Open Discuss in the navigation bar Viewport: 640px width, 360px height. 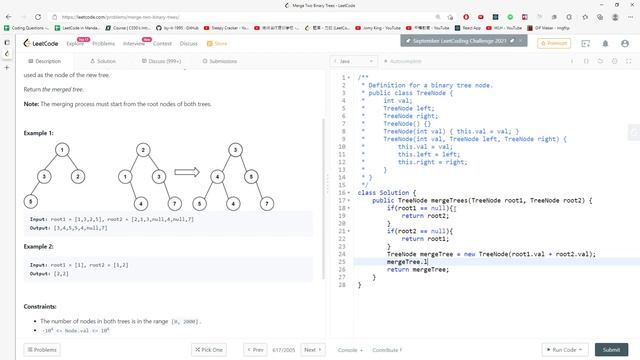click(189, 43)
